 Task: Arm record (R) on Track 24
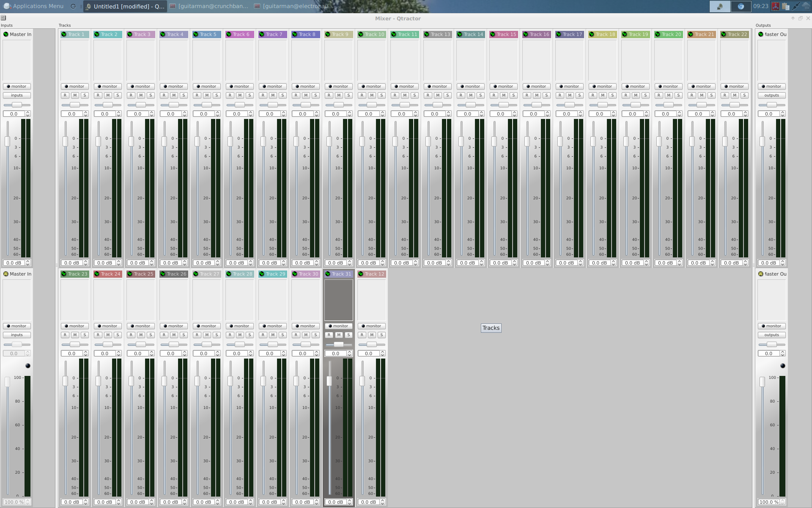point(98,335)
